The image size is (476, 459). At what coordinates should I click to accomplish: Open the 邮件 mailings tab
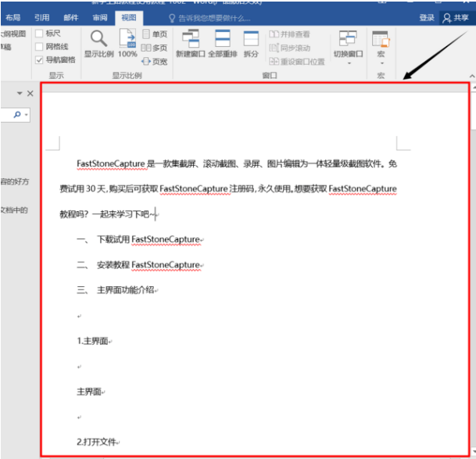(x=70, y=18)
